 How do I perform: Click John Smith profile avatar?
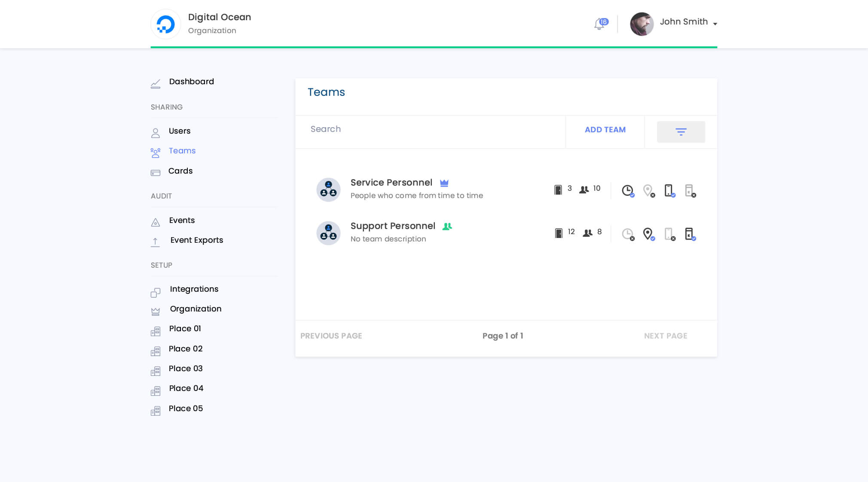click(x=642, y=24)
